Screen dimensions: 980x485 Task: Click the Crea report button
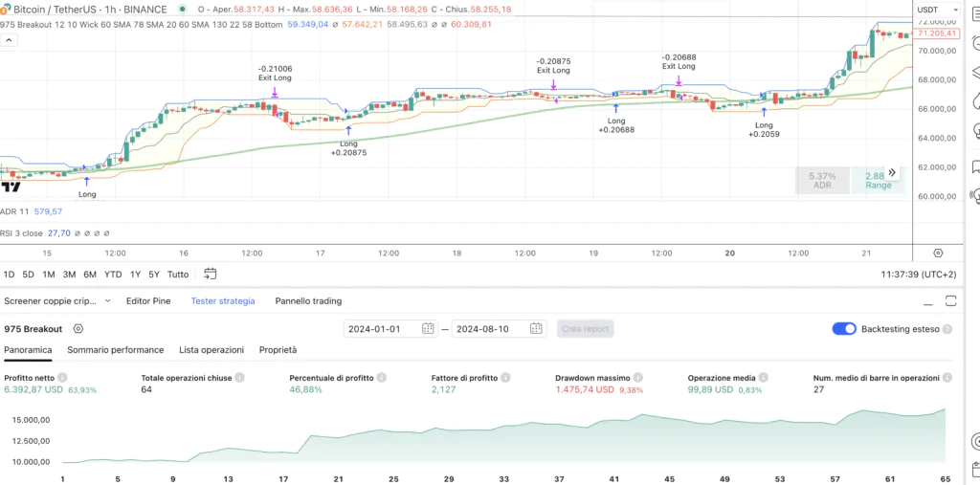pyautogui.click(x=586, y=329)
